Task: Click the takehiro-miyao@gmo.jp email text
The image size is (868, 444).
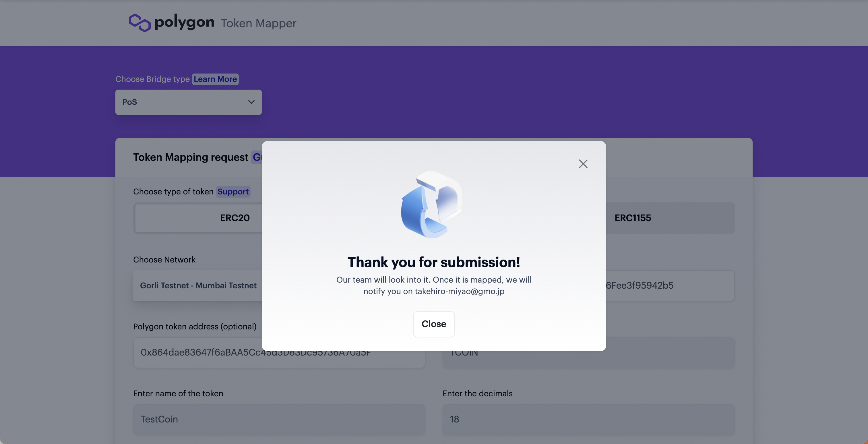Action: click(x=460, y=291)
